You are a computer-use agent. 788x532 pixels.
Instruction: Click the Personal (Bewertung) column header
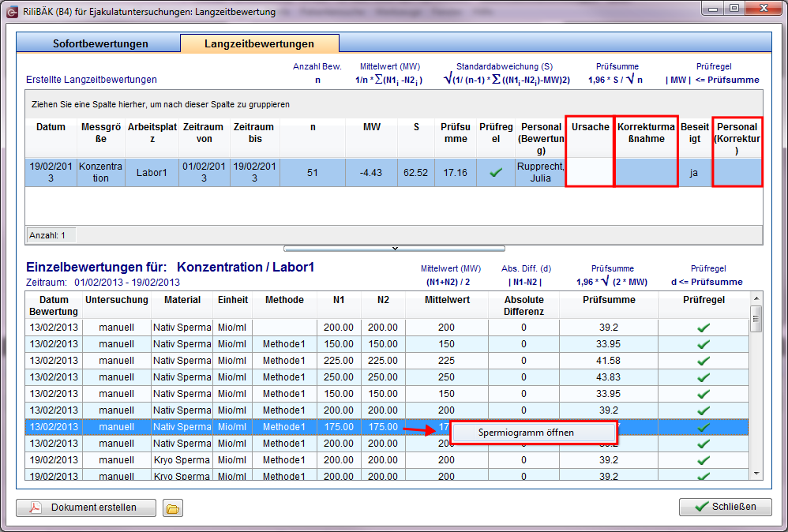(x=541, y=138)
